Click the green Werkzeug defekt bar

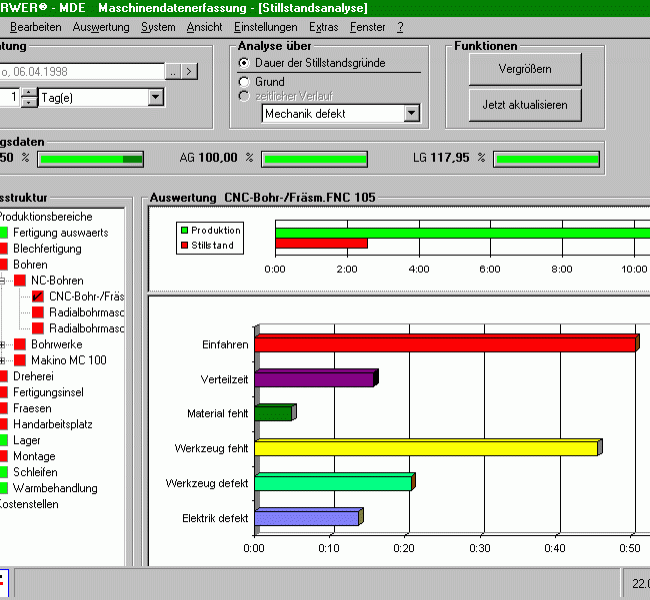(333, 483)
